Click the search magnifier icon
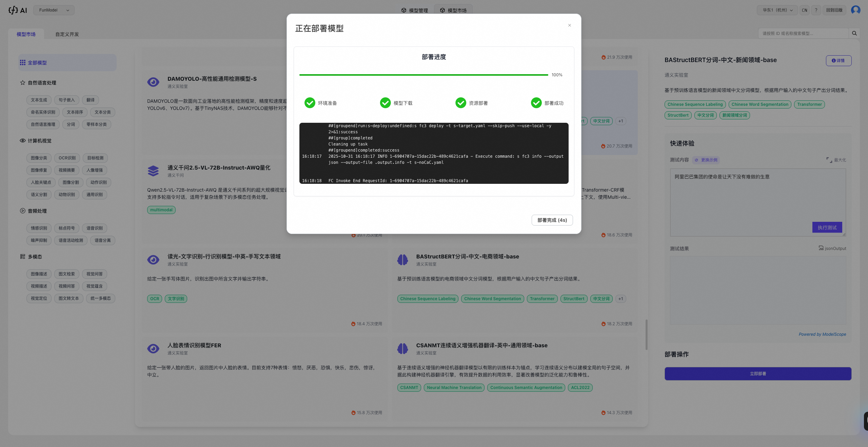Screen dimensions: 868x447 click(x=854, y=33)
